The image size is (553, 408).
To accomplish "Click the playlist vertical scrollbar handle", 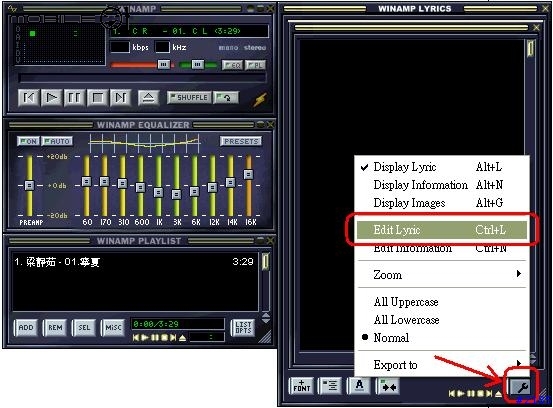I will pos(265,262).
